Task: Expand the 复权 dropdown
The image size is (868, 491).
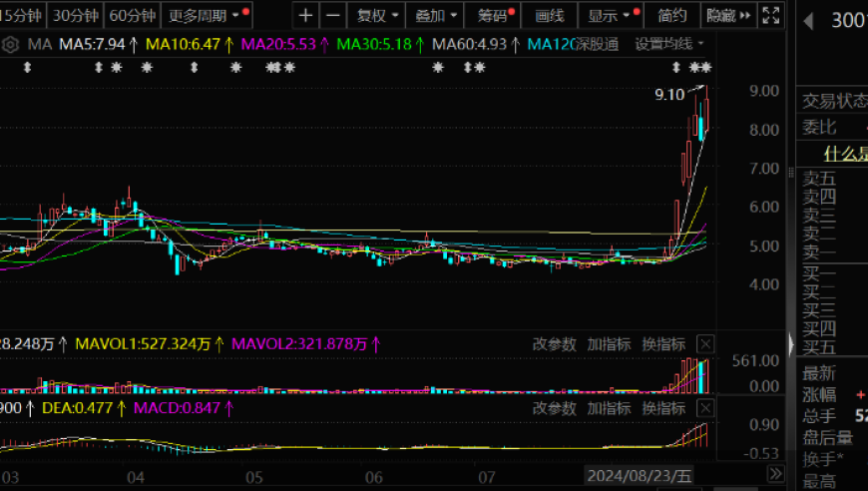Action: [x=378, y=15]
